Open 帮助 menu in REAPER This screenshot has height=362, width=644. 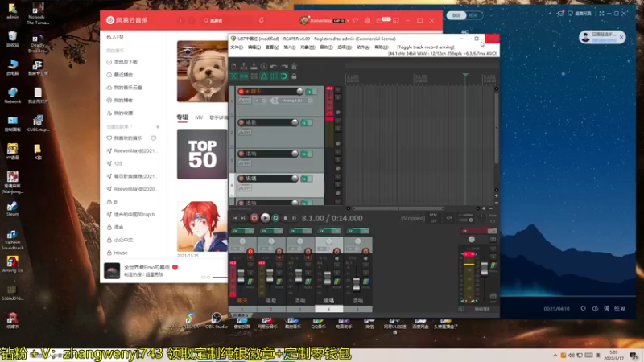tap(381, 47)
